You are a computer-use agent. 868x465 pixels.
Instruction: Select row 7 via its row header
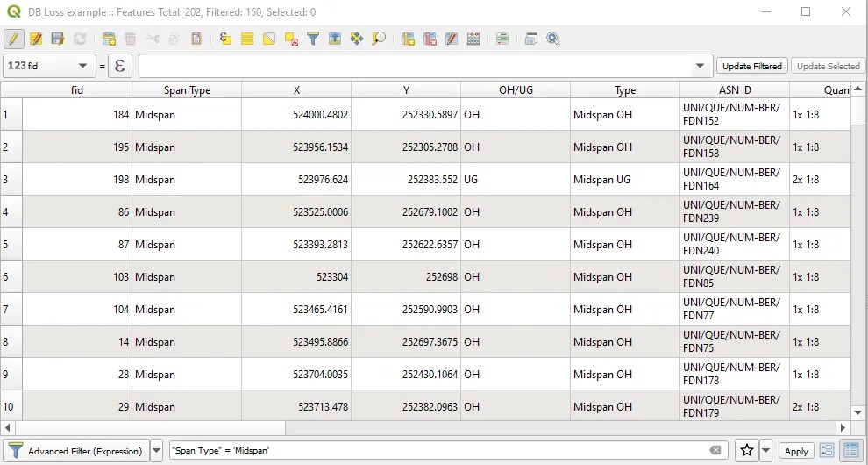click(11, 309)
